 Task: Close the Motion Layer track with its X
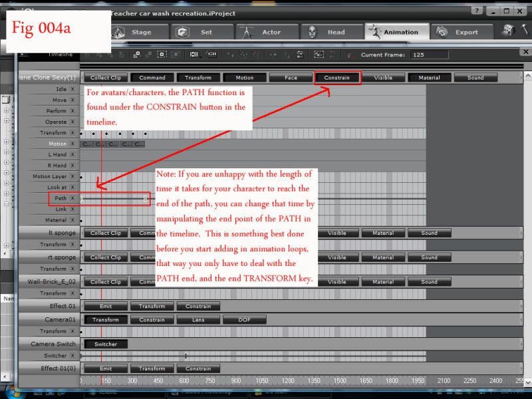tap(72, 176)
